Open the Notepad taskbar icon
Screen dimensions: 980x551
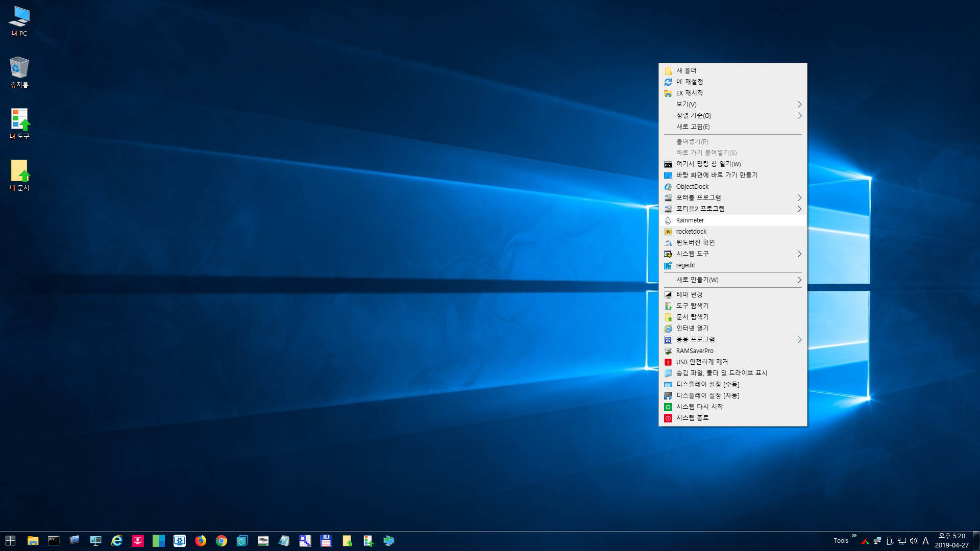coord(284,541)
